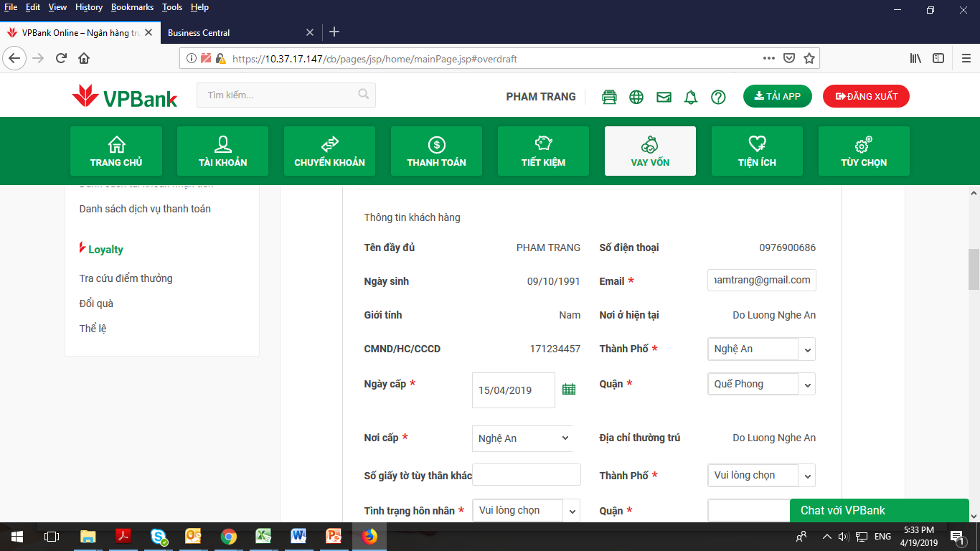Click TẢI APP button
980x551 pixels.
tap(778, 96)
